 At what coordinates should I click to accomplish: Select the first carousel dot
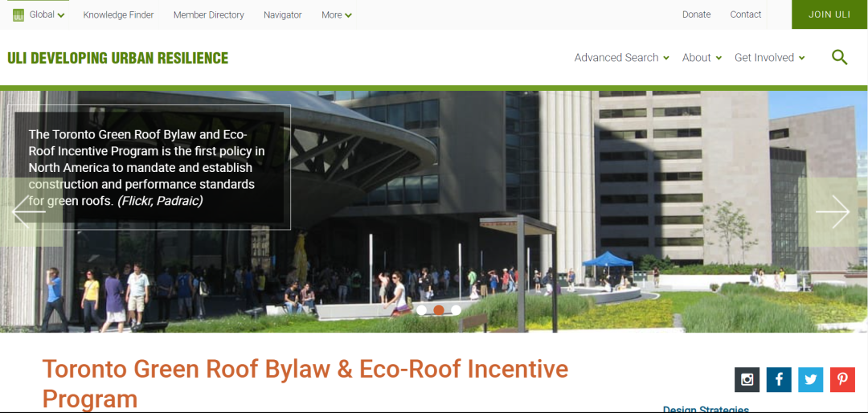coord(421,310)
